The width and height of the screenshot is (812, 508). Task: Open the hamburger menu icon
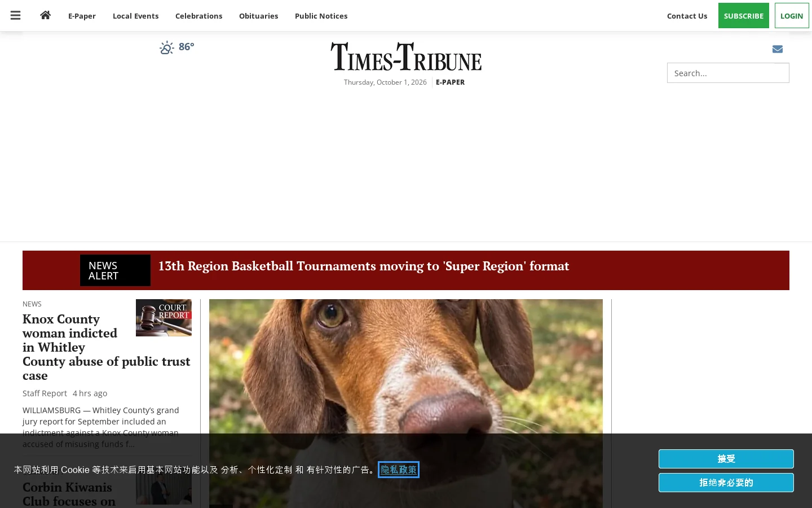(15, 15)
